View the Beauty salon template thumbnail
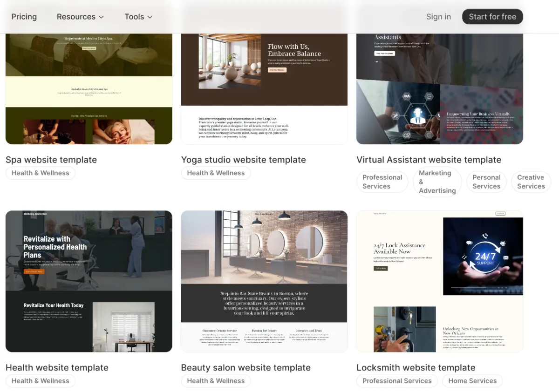559x392 pixels. click(264, 281)
